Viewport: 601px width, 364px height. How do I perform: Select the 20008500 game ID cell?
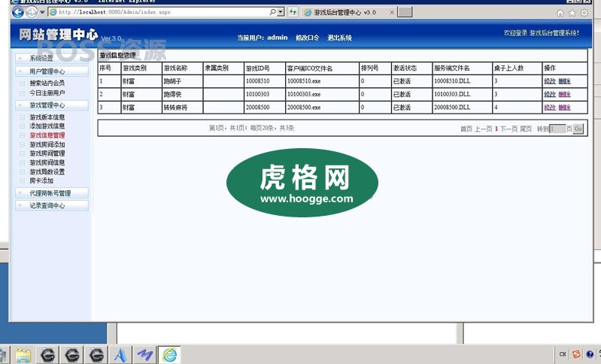[265, 108]
